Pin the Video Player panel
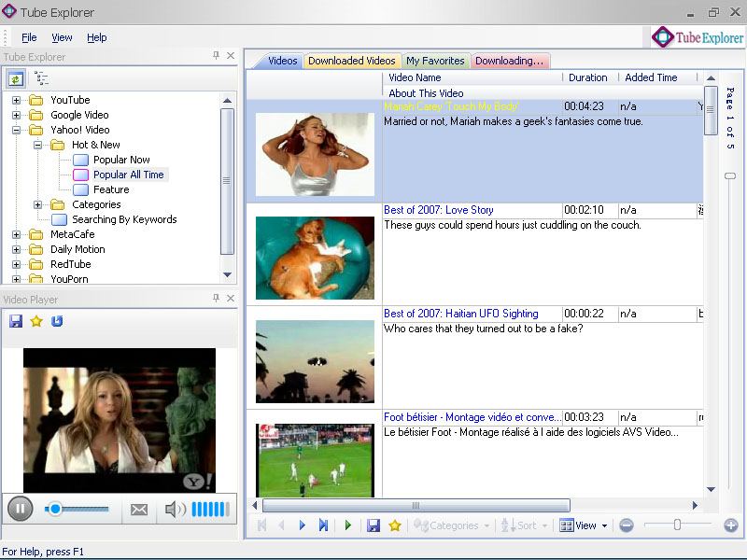This screenshot has height=560, width=747. [216, 298]
